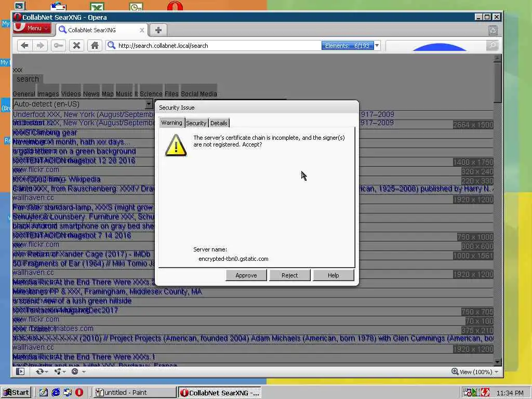Click the Wand password key icon

point(58,46)
